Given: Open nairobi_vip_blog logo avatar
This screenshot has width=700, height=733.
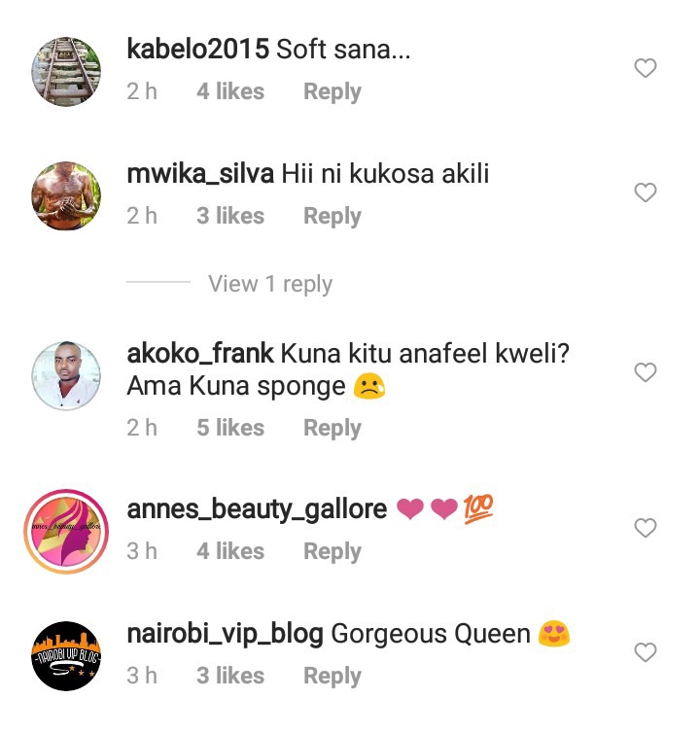Looking at the screenshot, I should 66,655.
